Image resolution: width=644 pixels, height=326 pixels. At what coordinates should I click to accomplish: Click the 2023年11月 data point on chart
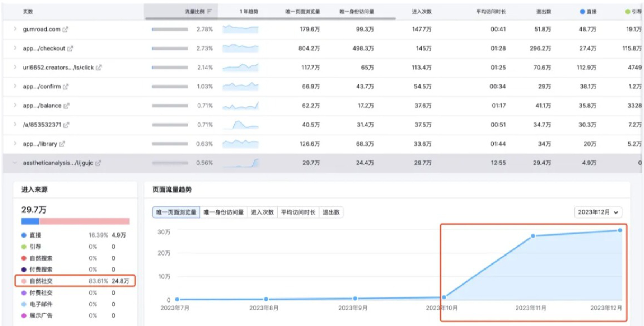533,236
